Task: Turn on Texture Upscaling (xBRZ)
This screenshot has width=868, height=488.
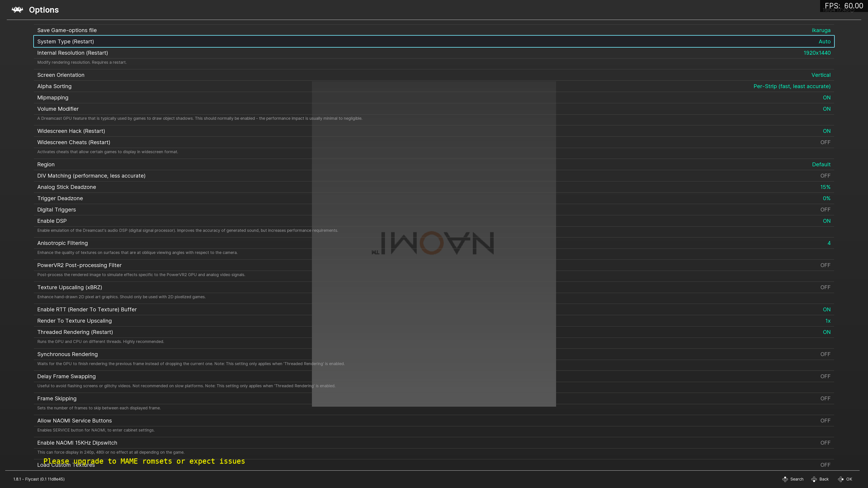Action: 434,287
